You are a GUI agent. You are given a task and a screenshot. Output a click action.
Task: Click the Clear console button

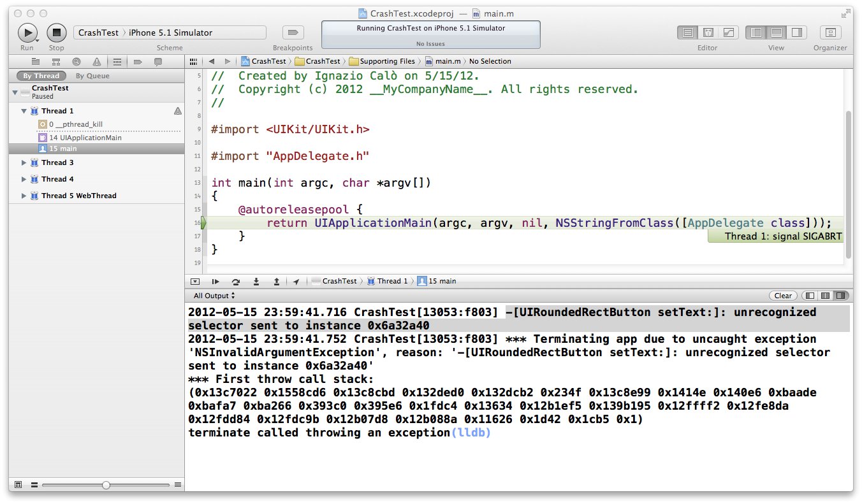[783, 296]
